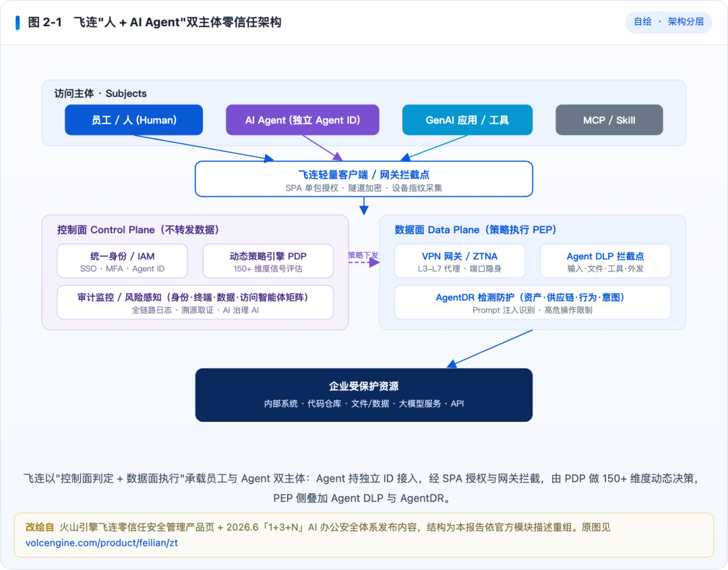Viewport: 728px width, 570px height.
Task: Click the 火山引擎飞连零信任安全管理产品页 source note text
Action: pos(334,528)
